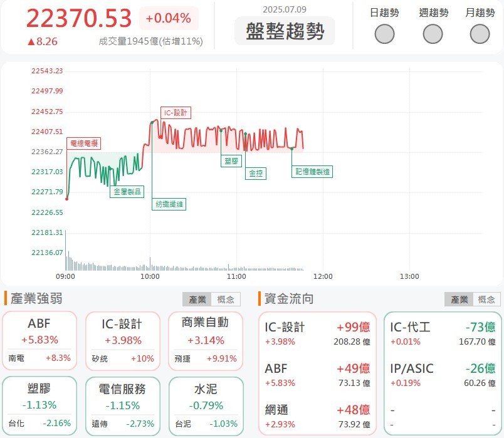Click the 週趨勢 grey indicator circle
This screenshot has height=438, width=504.
click(433, 34)
